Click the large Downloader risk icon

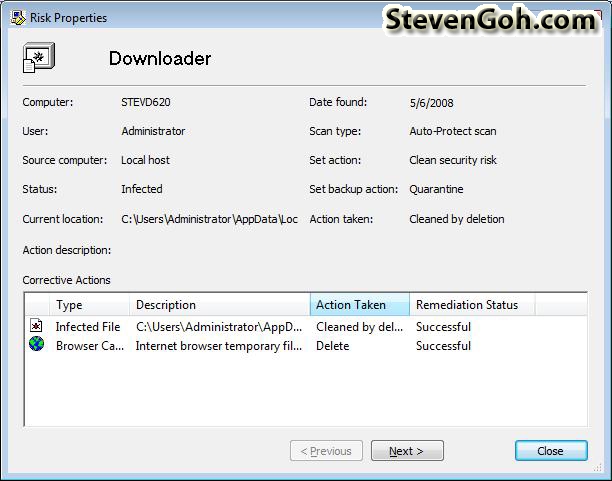pos(39,58)
